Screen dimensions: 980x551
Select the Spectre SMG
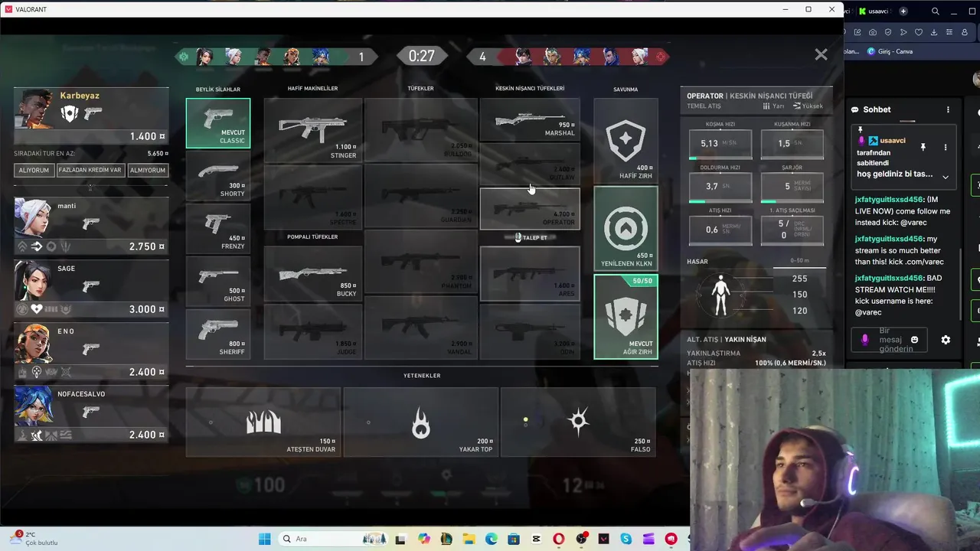point(313,196)
